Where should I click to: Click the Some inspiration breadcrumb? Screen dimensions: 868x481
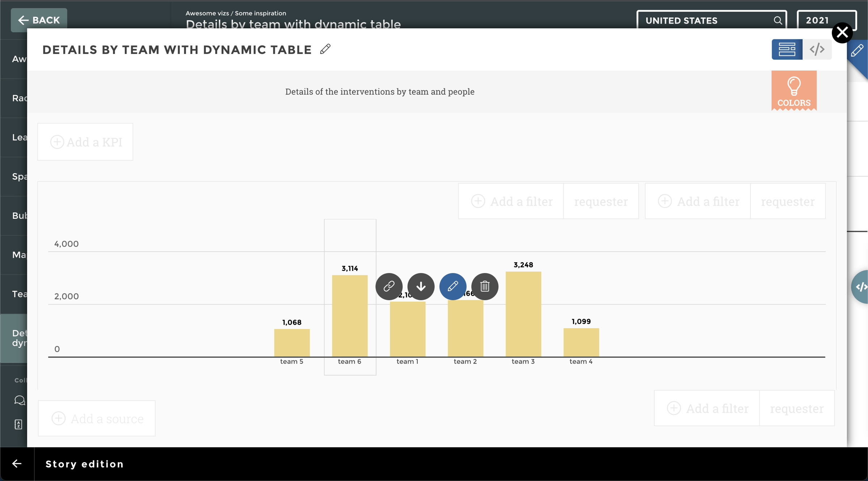coord(260,13)
